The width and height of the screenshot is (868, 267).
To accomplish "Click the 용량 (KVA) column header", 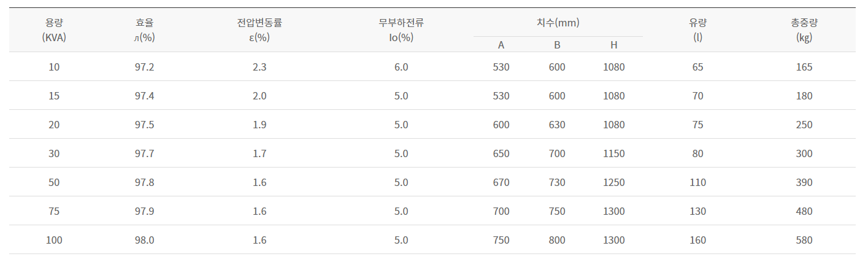I will coord(54,30).
